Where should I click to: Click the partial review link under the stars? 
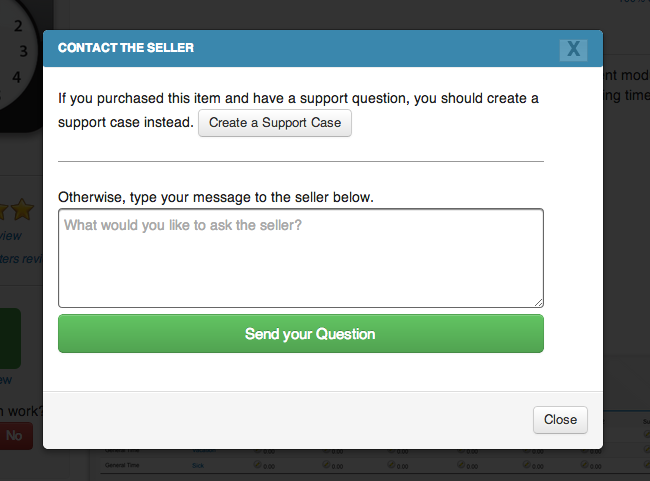coord(11,236)
